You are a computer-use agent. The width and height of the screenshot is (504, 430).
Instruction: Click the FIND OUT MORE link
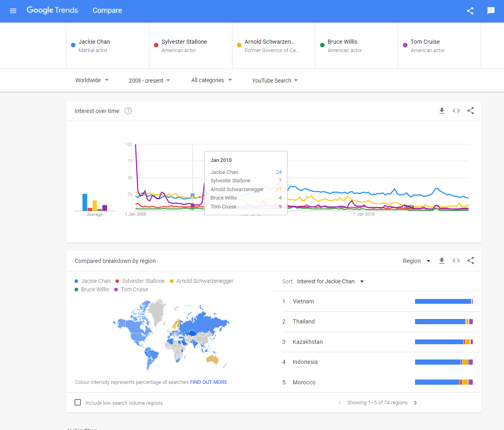point(208,382)
